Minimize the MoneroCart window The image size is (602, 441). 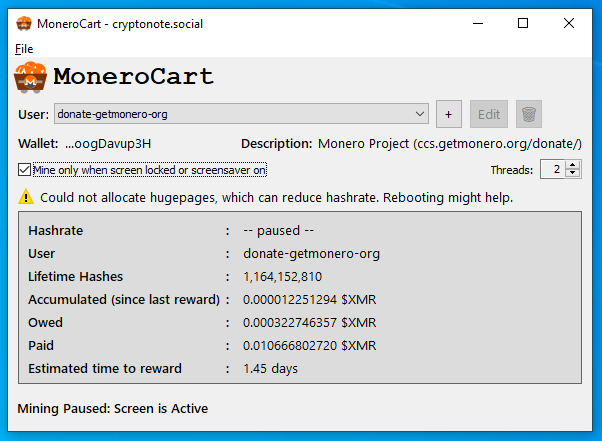coord(478,23)
